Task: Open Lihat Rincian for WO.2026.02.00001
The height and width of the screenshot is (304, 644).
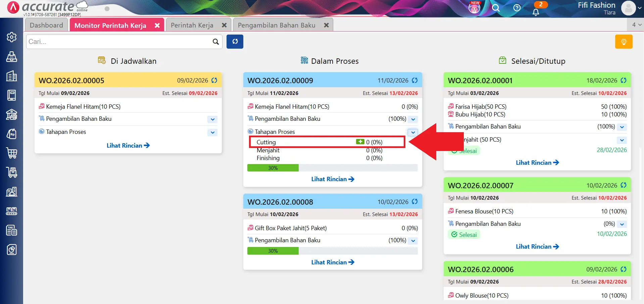Action: click(x=537, y=163)
